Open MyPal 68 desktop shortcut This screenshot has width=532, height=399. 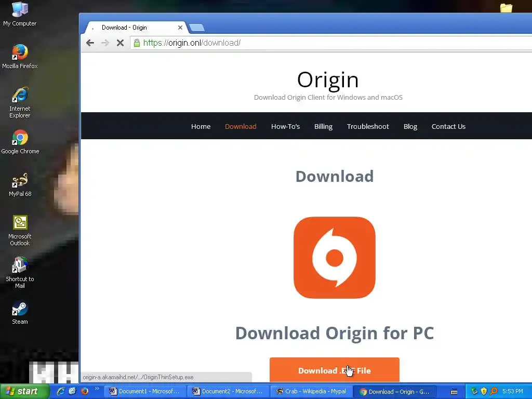tap(20, 184)
